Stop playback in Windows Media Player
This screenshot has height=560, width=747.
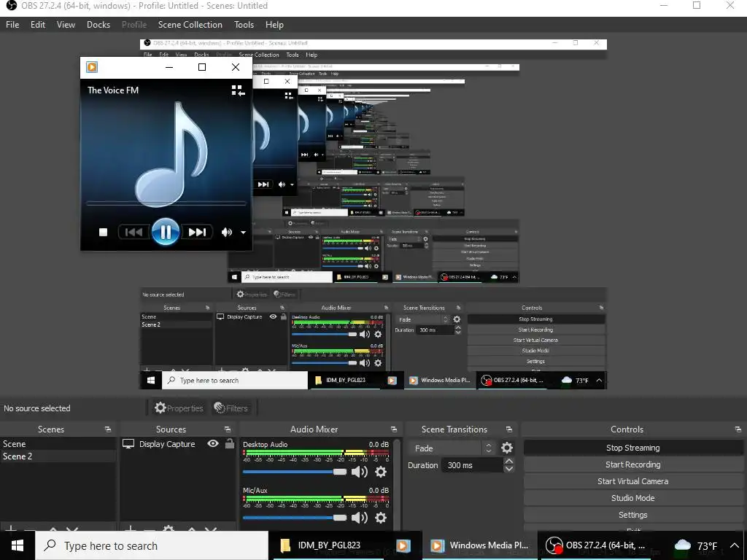point(103,232)
